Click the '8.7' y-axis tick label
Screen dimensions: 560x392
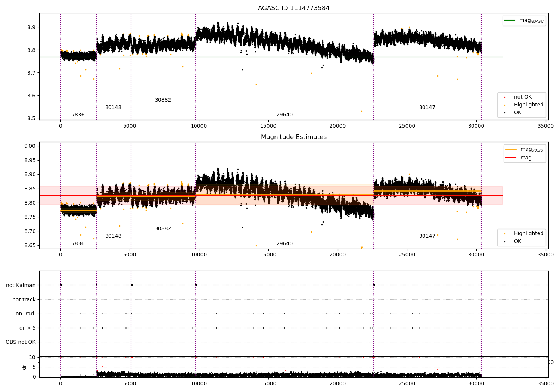click(x=32, y=73)
